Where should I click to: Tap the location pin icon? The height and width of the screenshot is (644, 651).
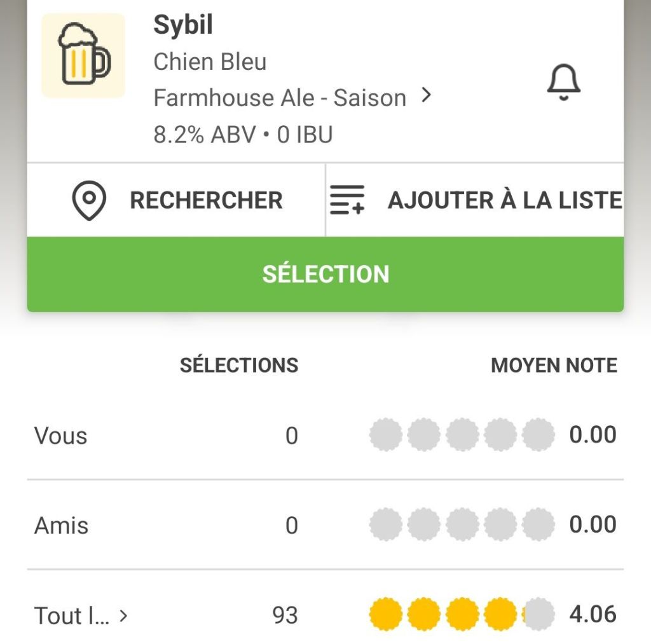click(x=89, y=201)
